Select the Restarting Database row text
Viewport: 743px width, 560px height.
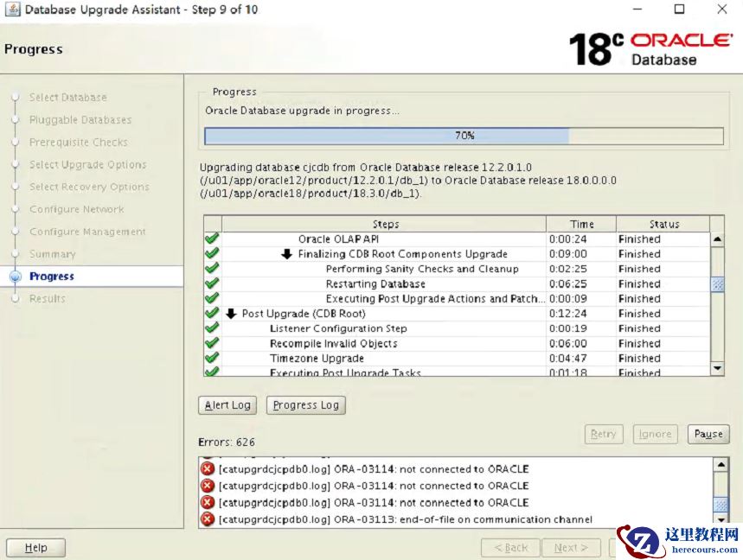point(375,284)
